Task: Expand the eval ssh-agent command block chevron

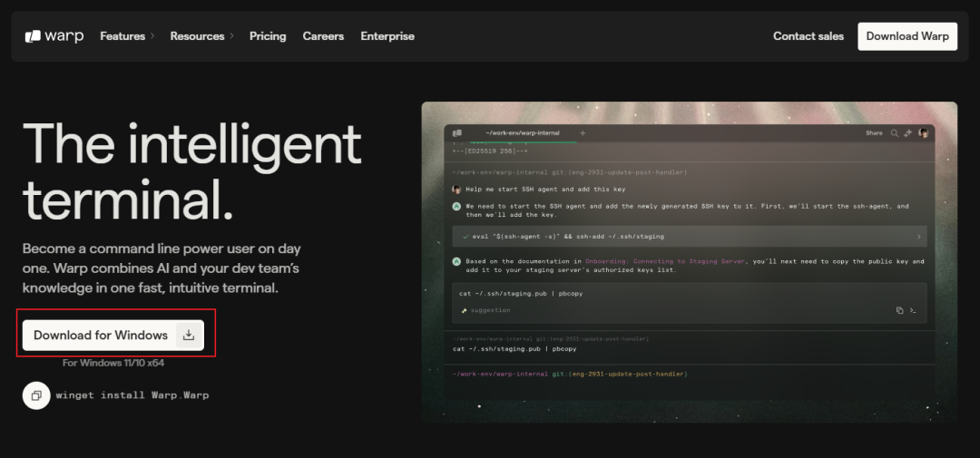Action: [918, 237]
